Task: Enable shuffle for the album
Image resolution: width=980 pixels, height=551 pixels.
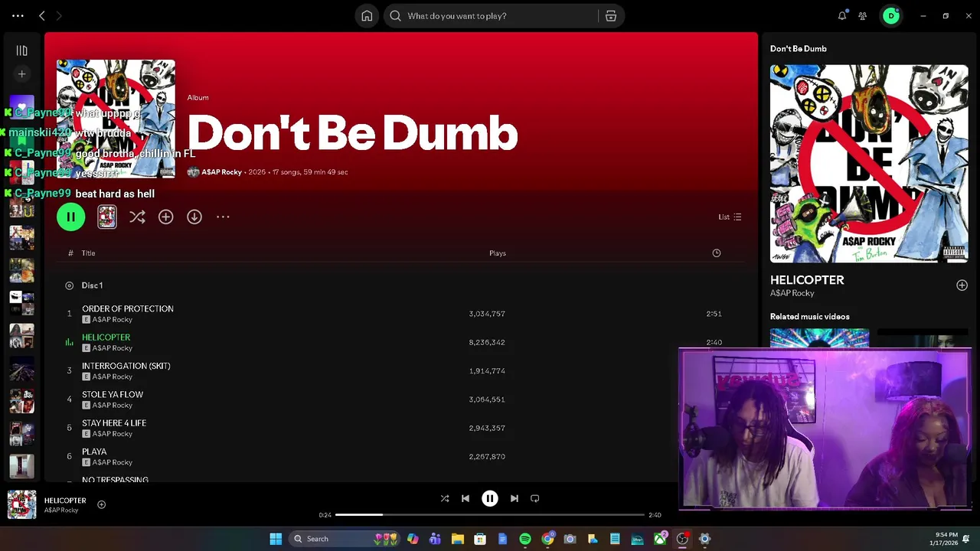Action: 137,217
